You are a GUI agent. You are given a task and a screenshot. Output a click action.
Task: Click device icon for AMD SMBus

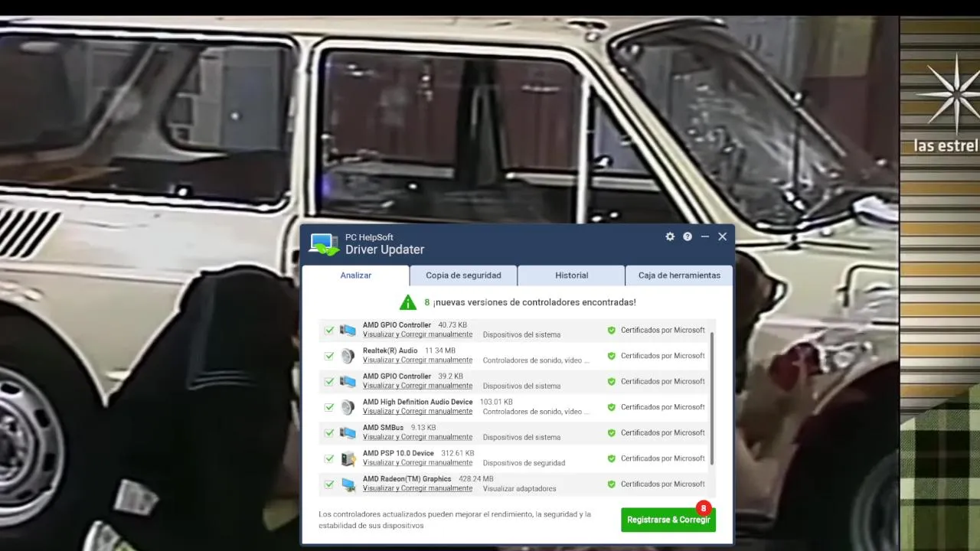pyautogui.click(x=348, y=433)
